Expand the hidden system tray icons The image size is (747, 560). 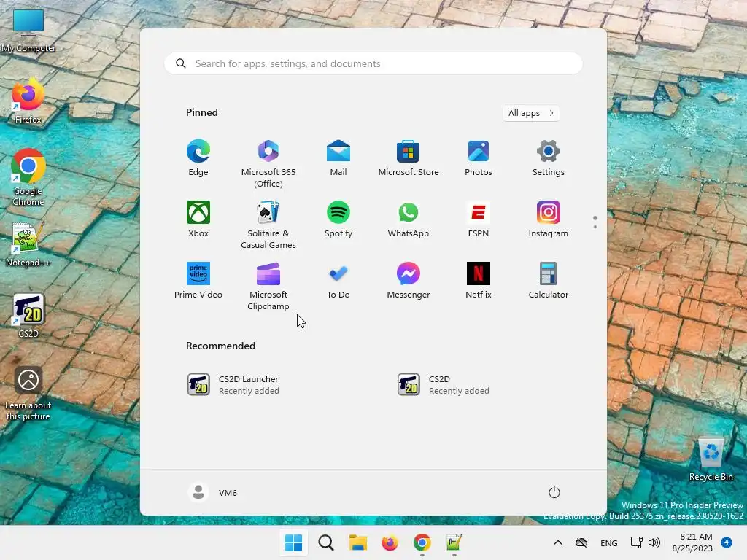(x=558, y=542)
